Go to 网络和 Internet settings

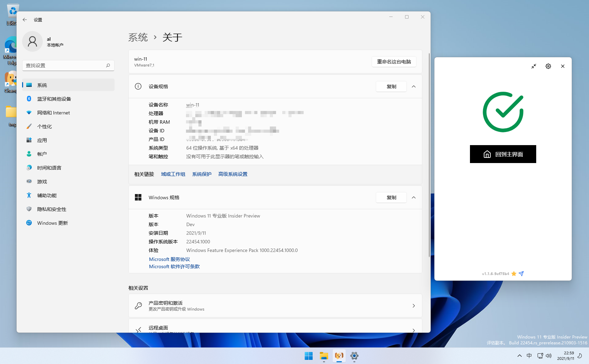pos(68,113)
